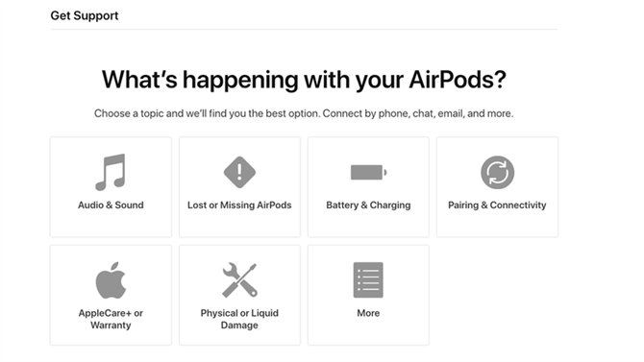Screen dimensions: 644x362
Task: Choose the Lost or Missing AirPods text
Action: [x=239, y=205]
